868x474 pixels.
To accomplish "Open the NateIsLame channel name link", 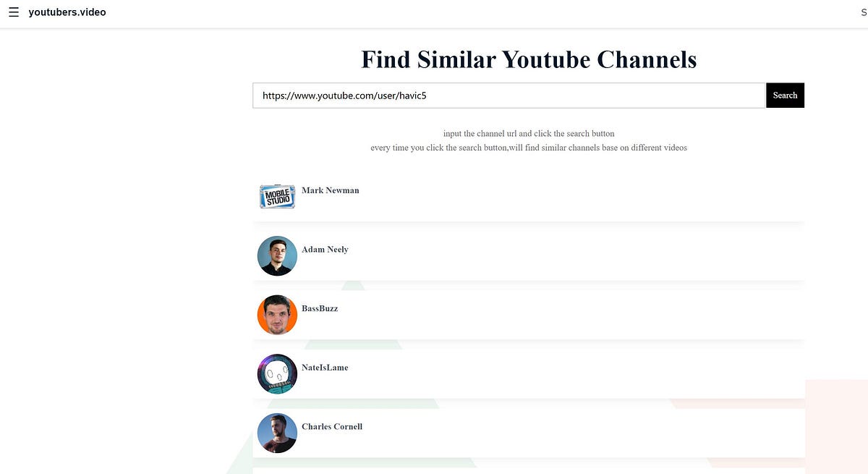I will 325,367.
